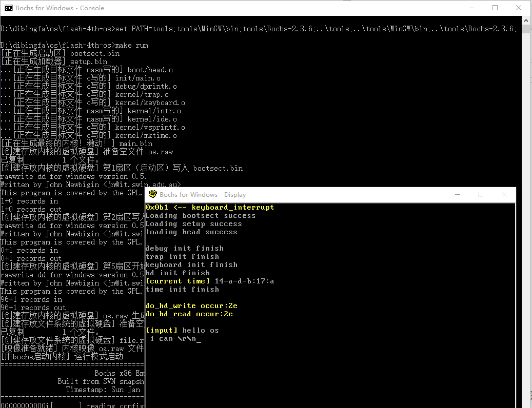
Task: Click 'hd init finish' in Display
Action: point(178,273)
